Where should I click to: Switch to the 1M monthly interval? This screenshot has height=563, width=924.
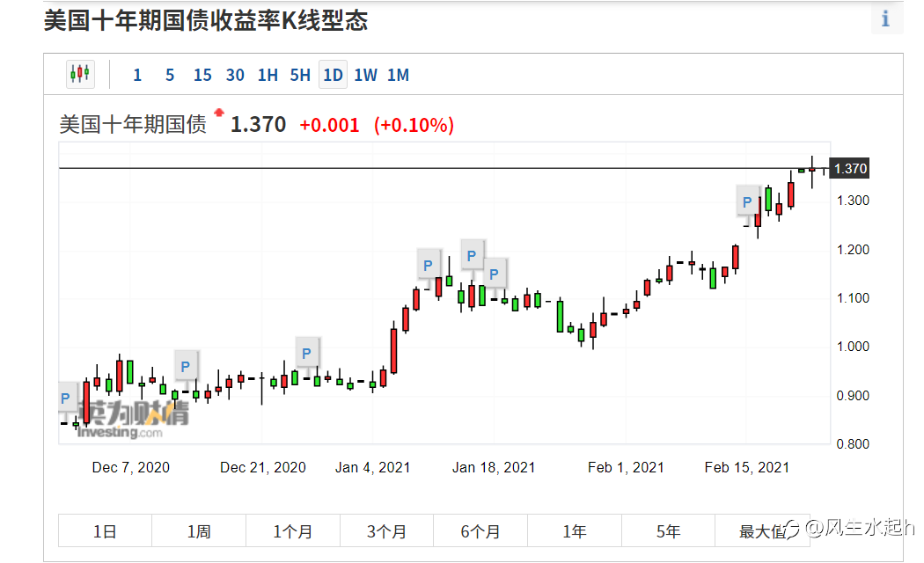click(x=398, y=75)
